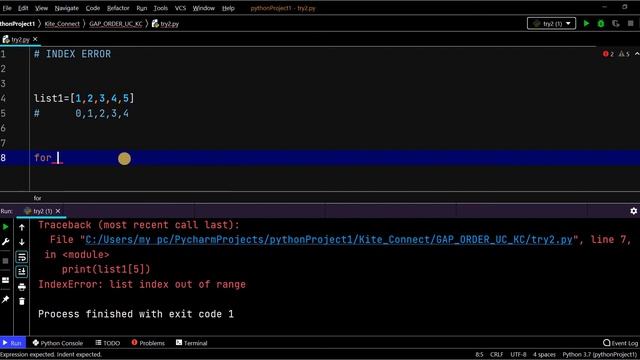Open the Problems tool window
The width and height of the screenshot is (640, 360).
pos(148,343)
